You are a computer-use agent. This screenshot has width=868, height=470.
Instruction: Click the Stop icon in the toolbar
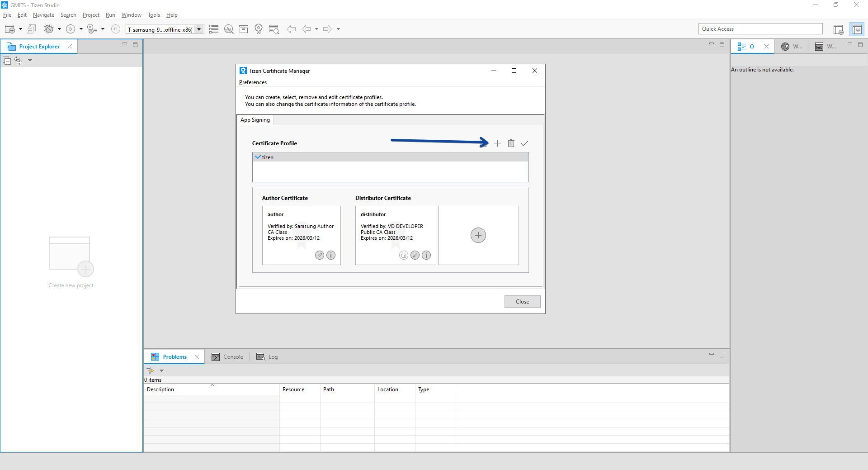click(x=116, y=29)
